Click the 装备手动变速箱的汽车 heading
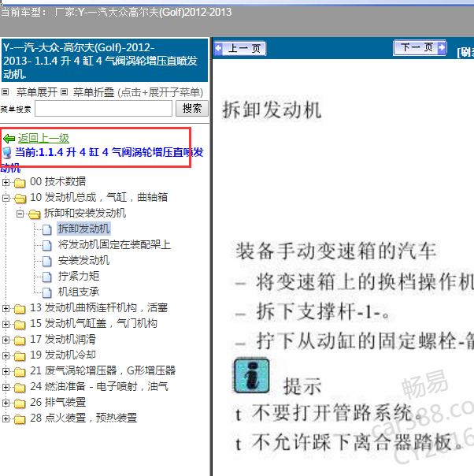Image resolution: width=474 pixels, height=476 pixels. tap(336, 251)
